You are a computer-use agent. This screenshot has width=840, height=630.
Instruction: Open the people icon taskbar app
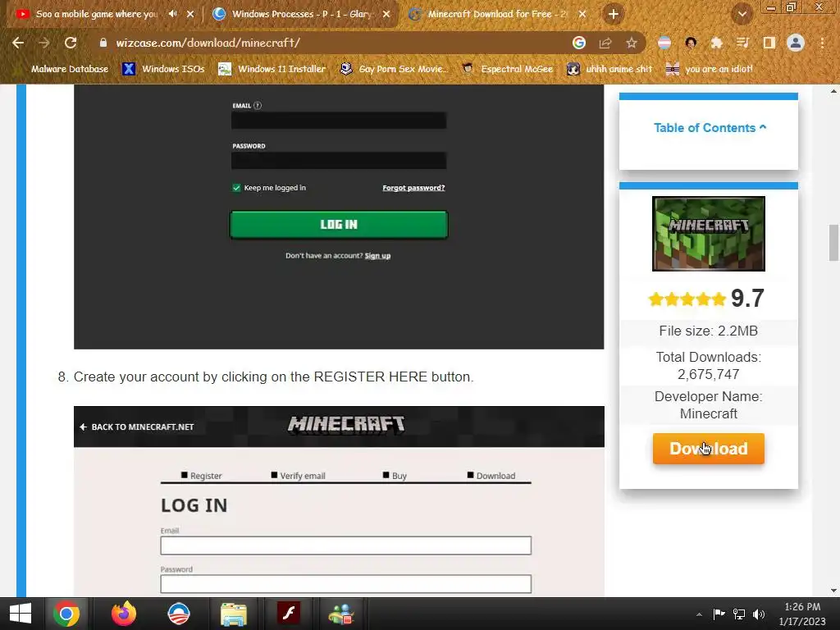coord(342,614)
